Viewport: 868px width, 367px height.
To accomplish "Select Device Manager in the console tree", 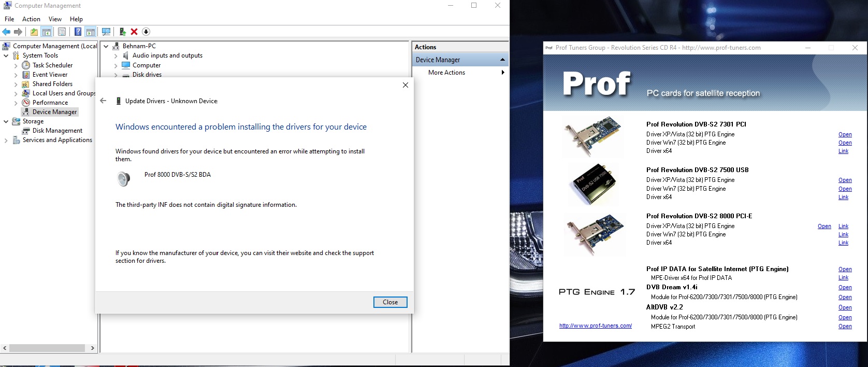I will [54, 112].
